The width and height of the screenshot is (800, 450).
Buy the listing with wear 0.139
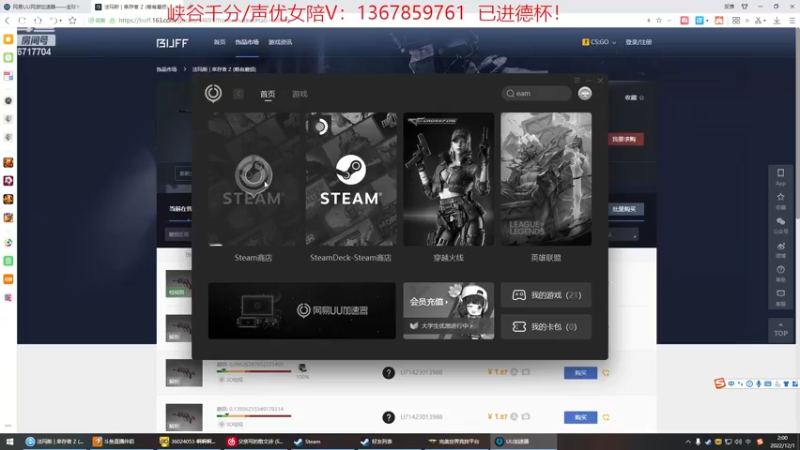(581, 417)
